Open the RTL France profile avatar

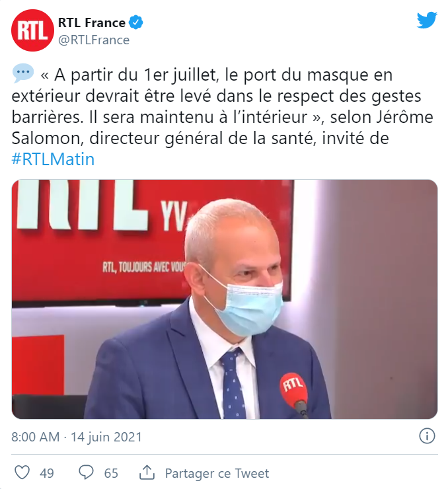tap(32, 30)
